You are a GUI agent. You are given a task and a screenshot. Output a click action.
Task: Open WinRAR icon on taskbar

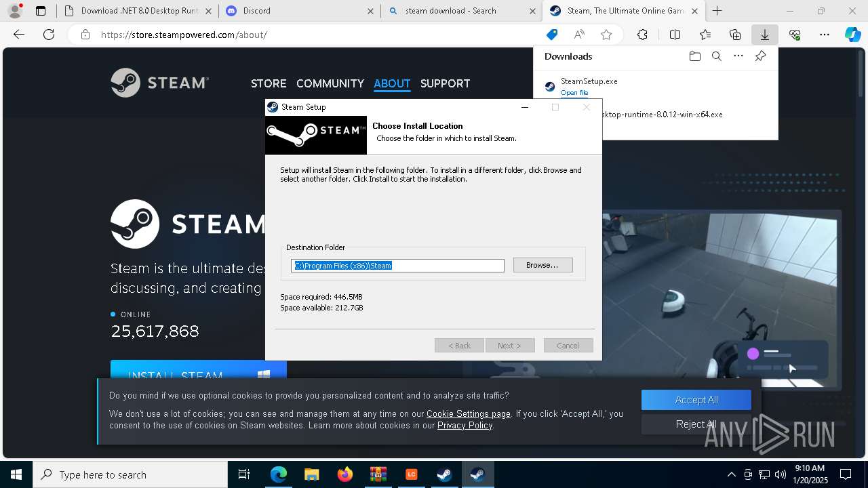(x=378, y=474)
